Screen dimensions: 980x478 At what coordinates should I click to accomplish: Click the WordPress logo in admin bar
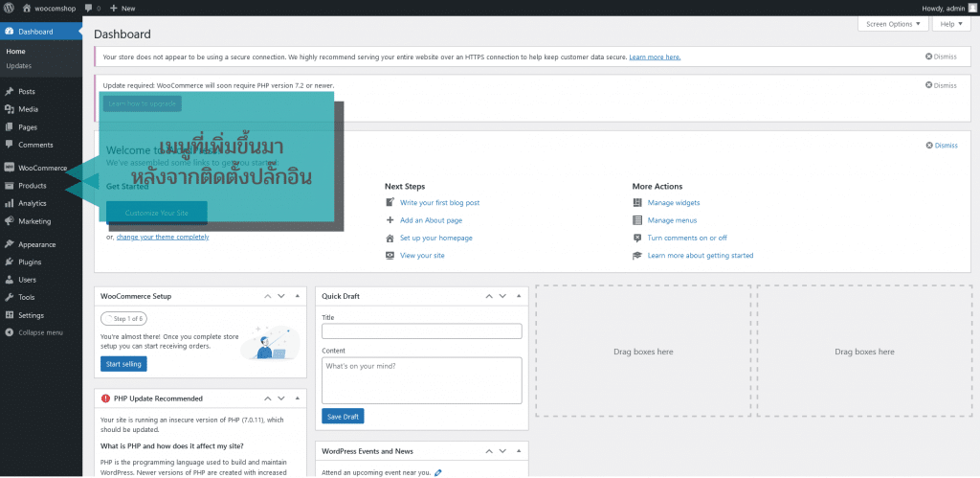[x=8, y=8]
